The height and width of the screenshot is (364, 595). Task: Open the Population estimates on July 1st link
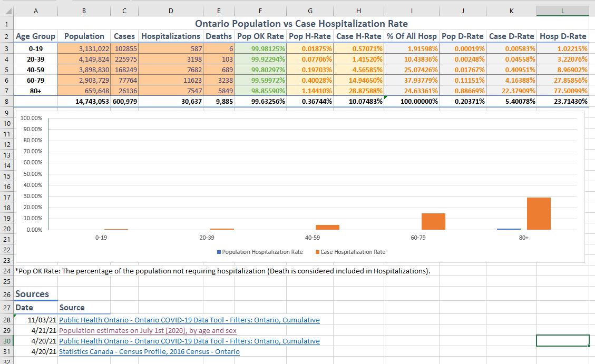click(148, 331)
